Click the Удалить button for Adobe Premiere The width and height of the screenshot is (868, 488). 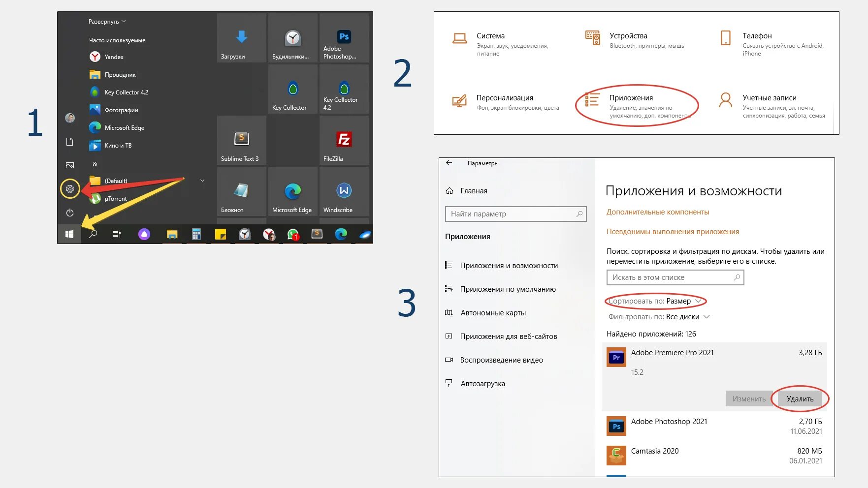click(800, 399)
